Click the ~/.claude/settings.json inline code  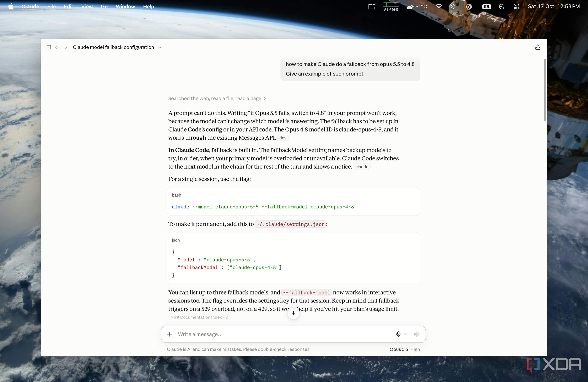[x=290, y=224]
